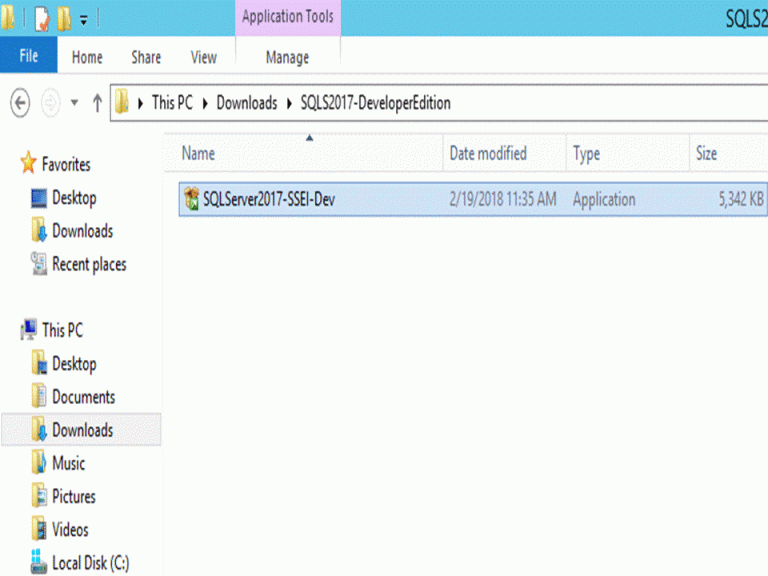The height and width of the screenshot is (576, 768).
Task: Click the Application type cell
Action: pyautogui.click(x=604, y=199)
